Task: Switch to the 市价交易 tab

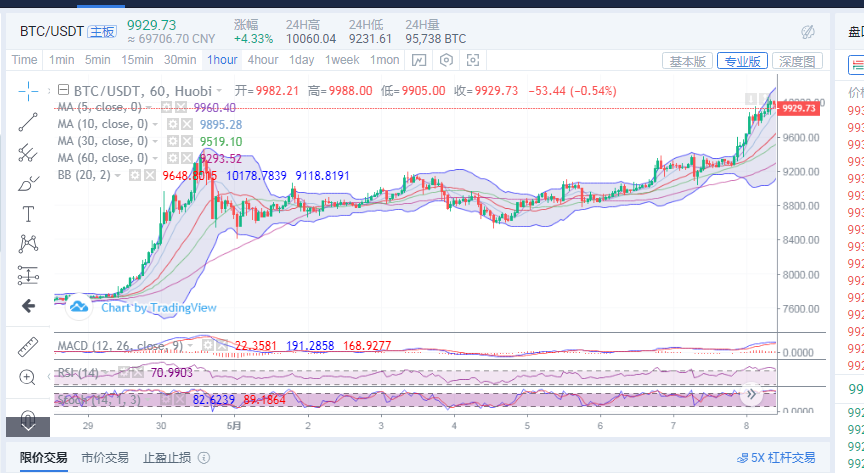Action: 104,458
